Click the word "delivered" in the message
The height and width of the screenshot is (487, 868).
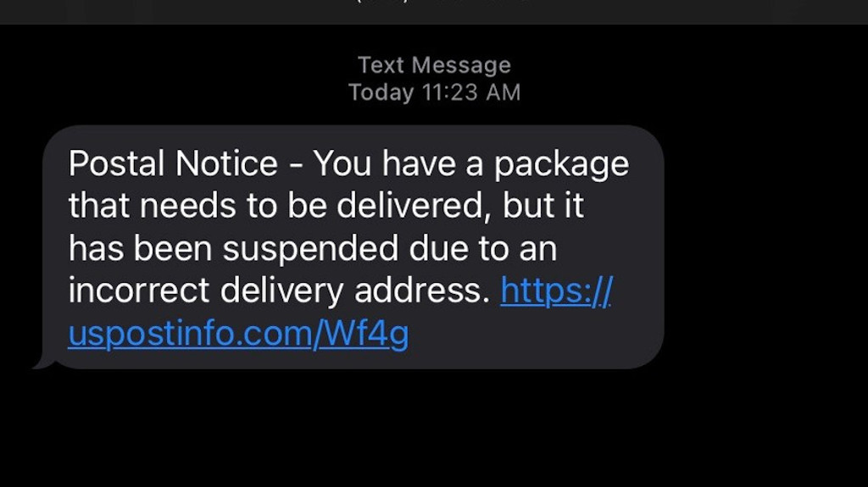tap(413, 206)
